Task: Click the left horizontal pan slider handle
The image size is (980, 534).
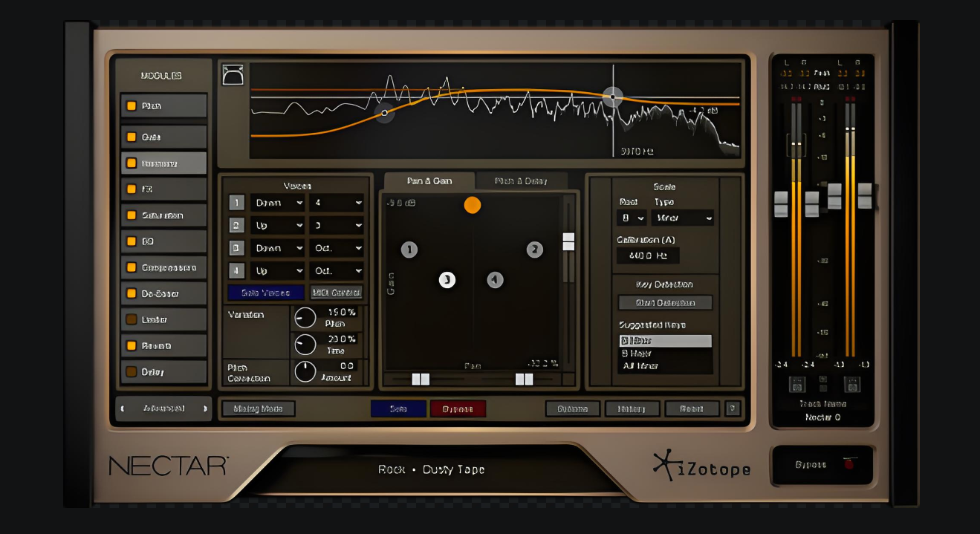Action: (x=421, y=380)
